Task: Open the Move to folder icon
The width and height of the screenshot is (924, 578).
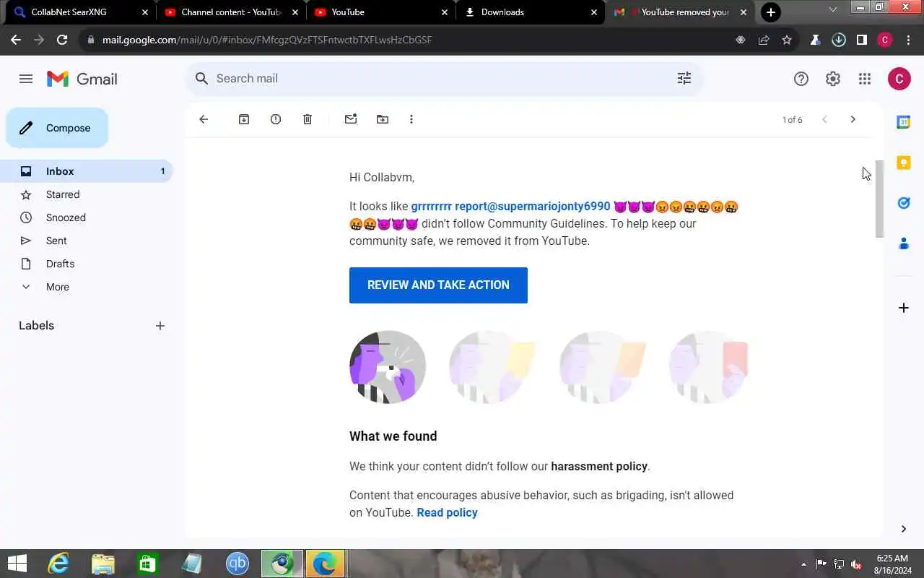Action: (x=383, y=119)
